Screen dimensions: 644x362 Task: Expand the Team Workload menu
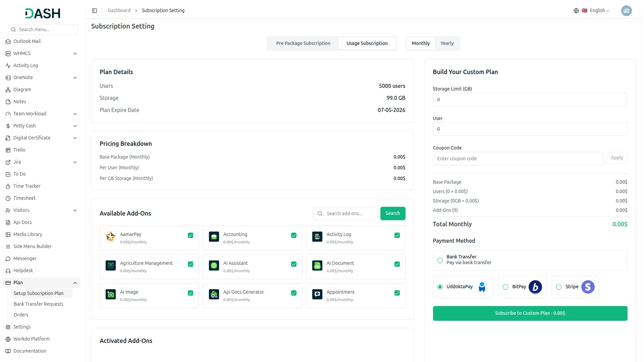[42, 114]
